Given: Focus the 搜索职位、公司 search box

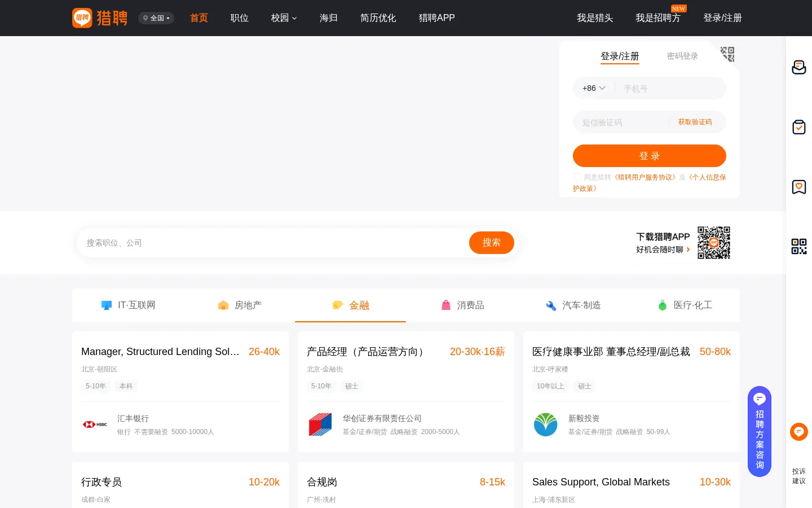Looking at the screenshot, I should [x=273, y=243].
